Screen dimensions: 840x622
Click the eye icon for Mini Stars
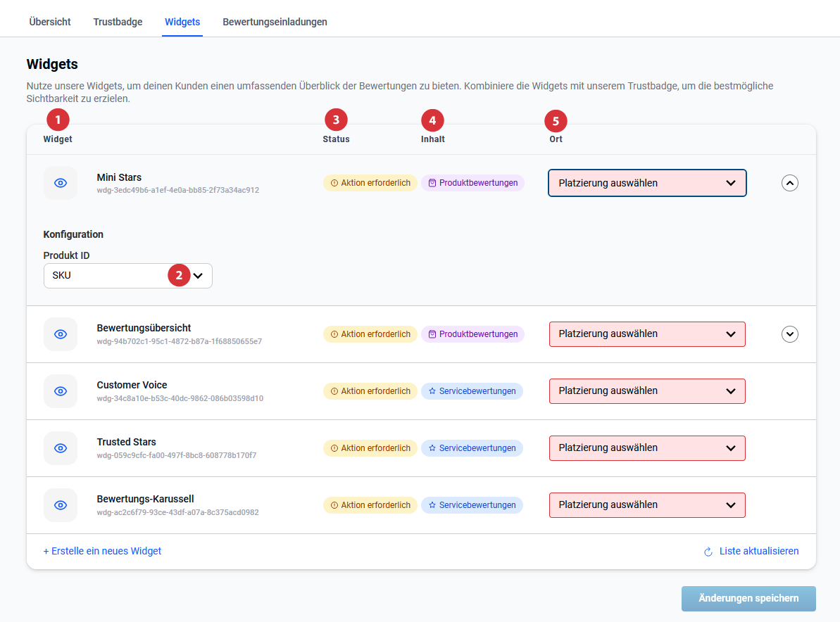pyautogui.click(x=61, y=183)
